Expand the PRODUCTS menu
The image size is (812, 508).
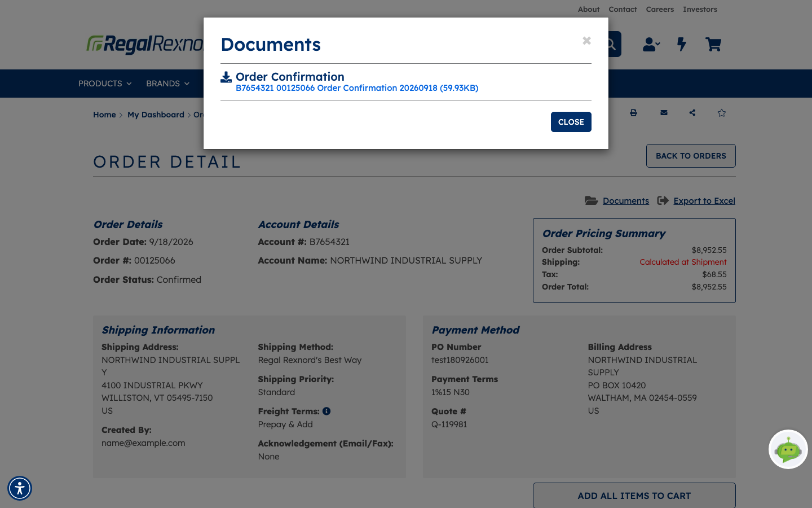[x=105, y=84]
